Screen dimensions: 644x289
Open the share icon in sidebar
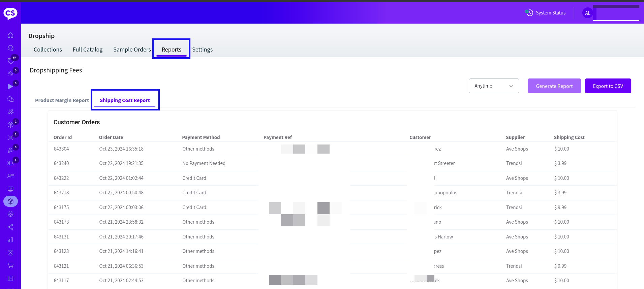10,227
